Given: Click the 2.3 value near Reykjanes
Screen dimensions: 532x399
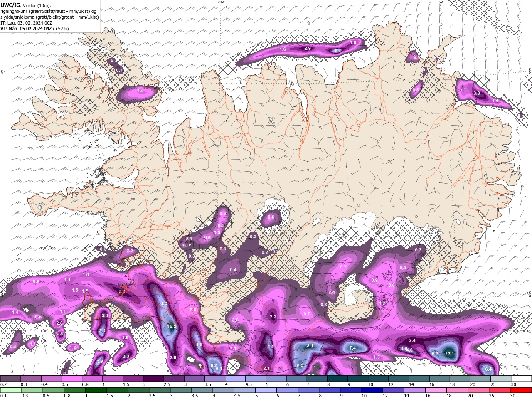Looking at the screenshot, I should (x=122, y=292).
